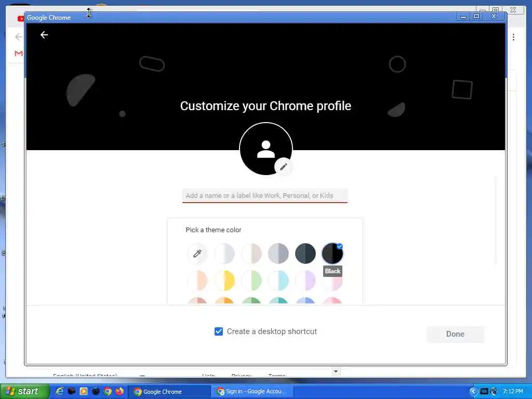
Task: Choose the peach theme color swatch
Action: (197, 281)
